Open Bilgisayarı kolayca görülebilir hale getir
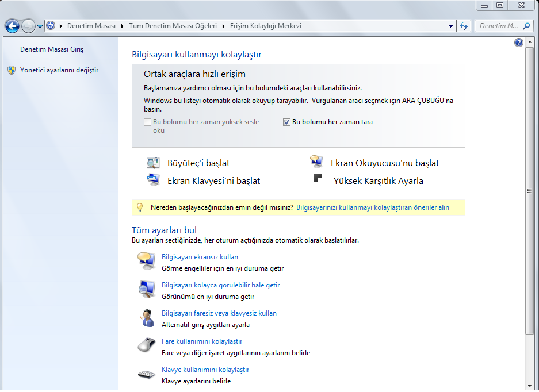 click(220, 285)
